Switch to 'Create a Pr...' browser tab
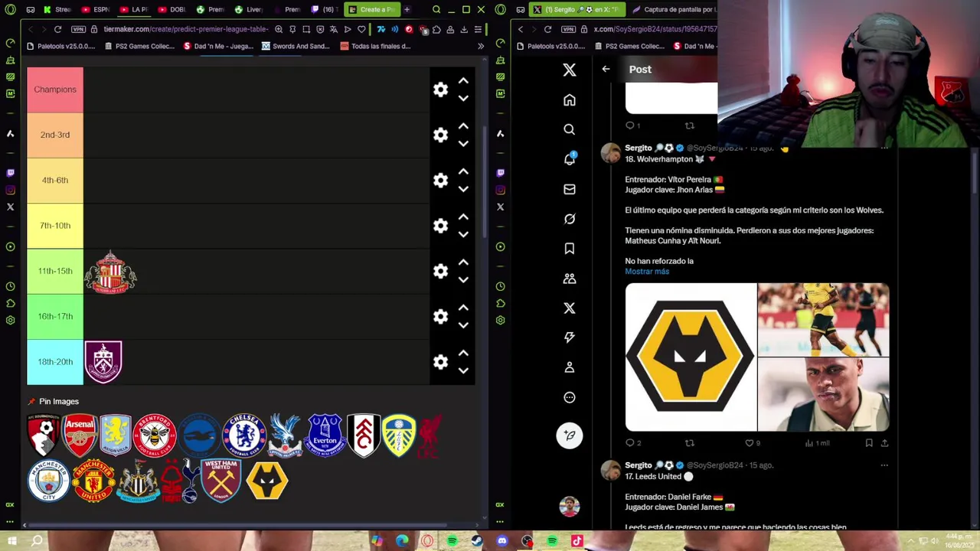The height and width of the screenshot is (551, 980). tap(371, 9)
